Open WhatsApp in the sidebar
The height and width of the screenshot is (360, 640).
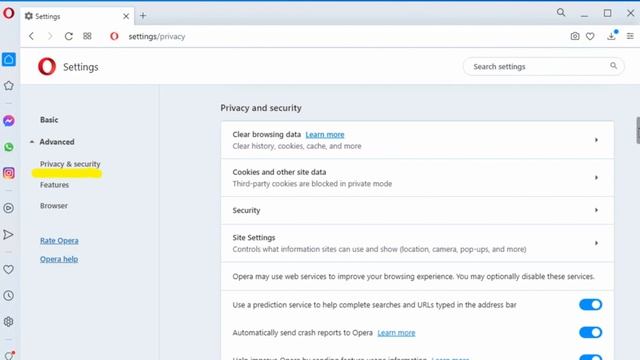9,147
